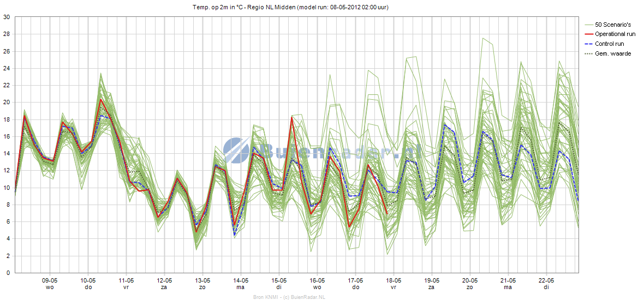644x300 pixels.
Task: Click the 12-05 date label
Action: click(164, 281)
